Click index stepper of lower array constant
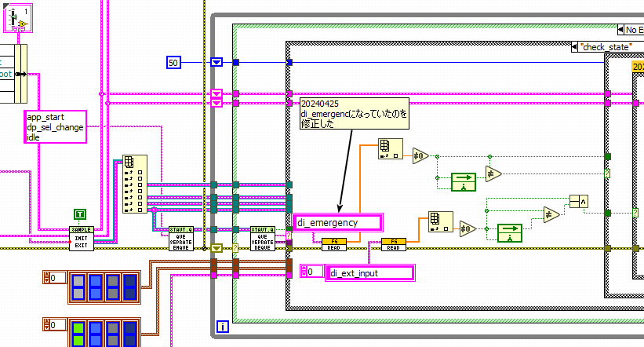 46,325
